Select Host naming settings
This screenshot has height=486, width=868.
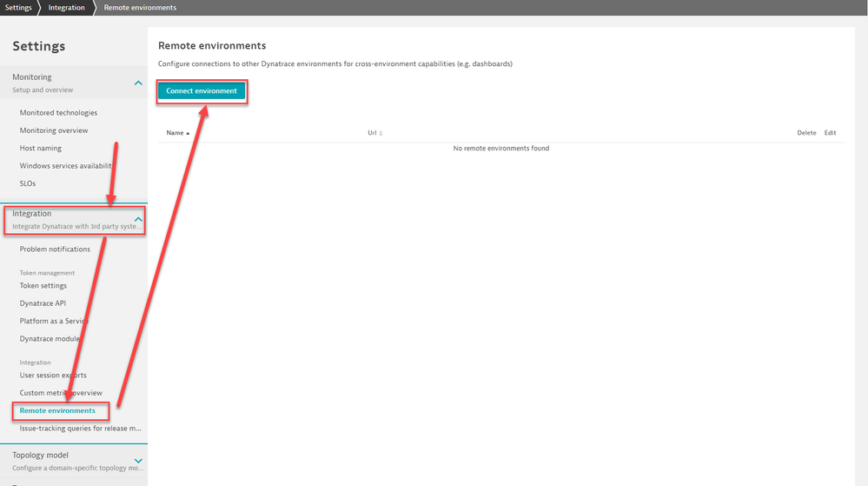[41, 148]
